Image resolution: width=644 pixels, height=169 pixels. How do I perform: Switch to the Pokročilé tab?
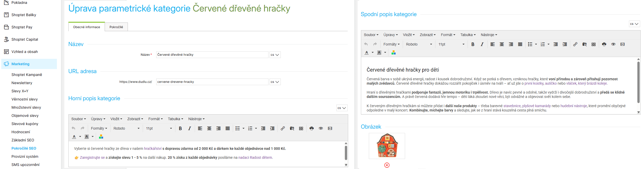116,27
